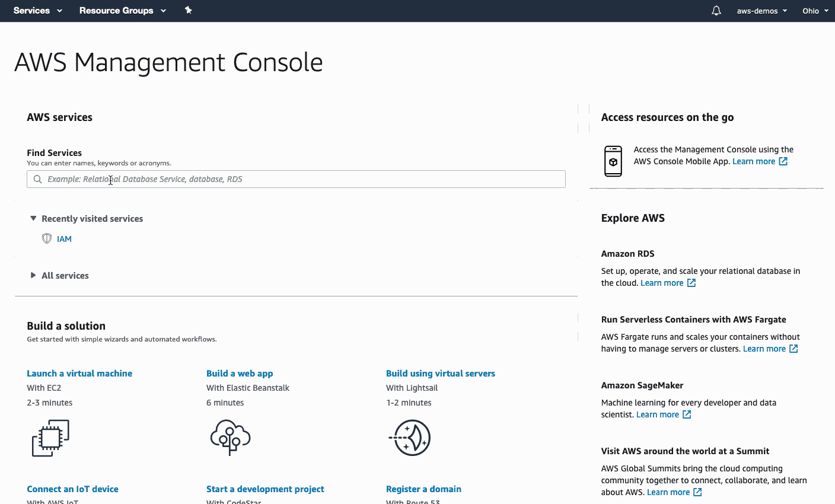
Task: Expand the All services section
Action: tap(59, 276)
